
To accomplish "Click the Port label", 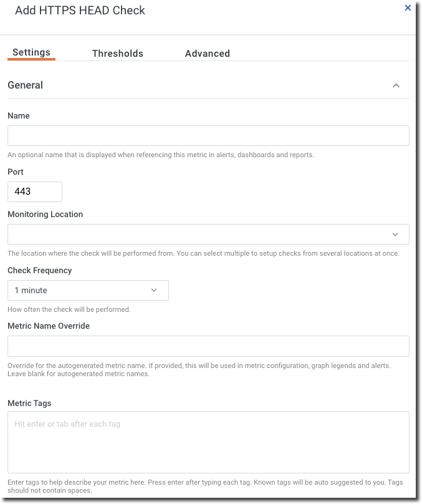I will click(16, 172).
